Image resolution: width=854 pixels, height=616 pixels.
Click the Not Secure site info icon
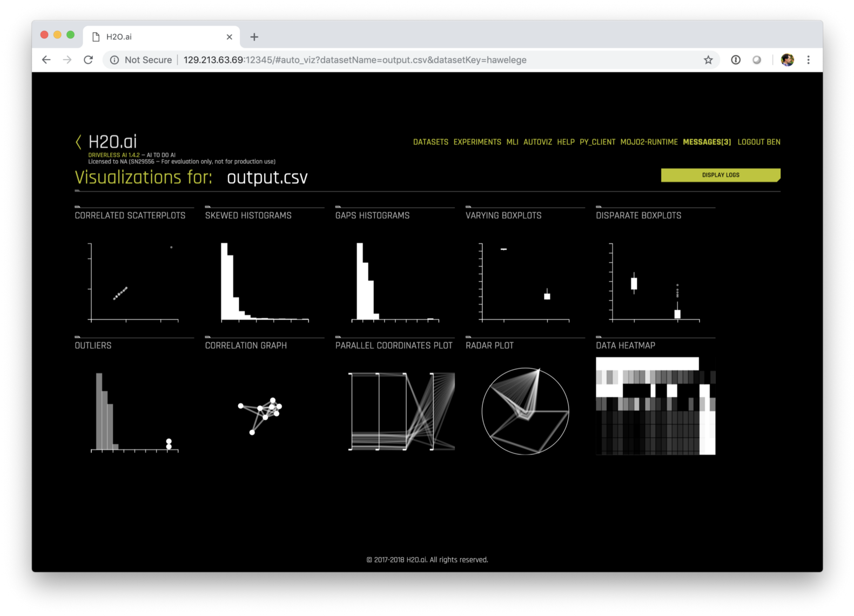coord(115,60)
